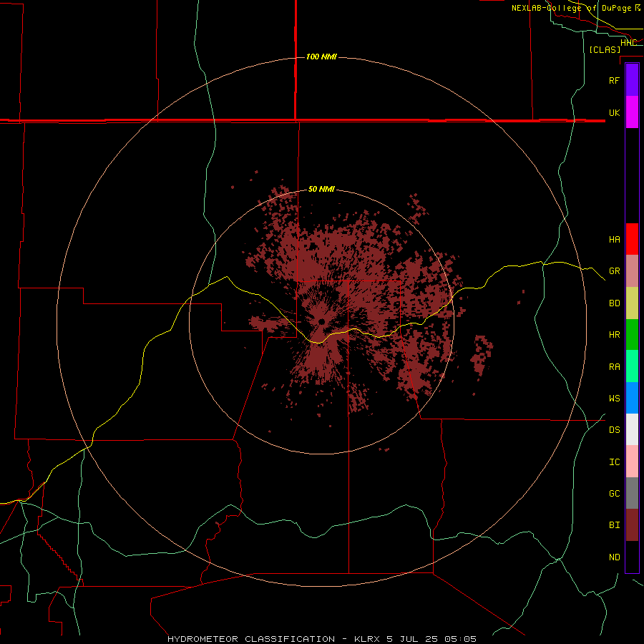Click the Hydrometeor Classification KLRX title text

(x=321, y=639)
